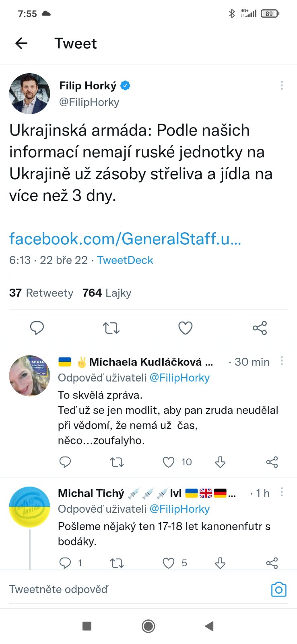Share Michal Tichý's reply

pos(272,563)
